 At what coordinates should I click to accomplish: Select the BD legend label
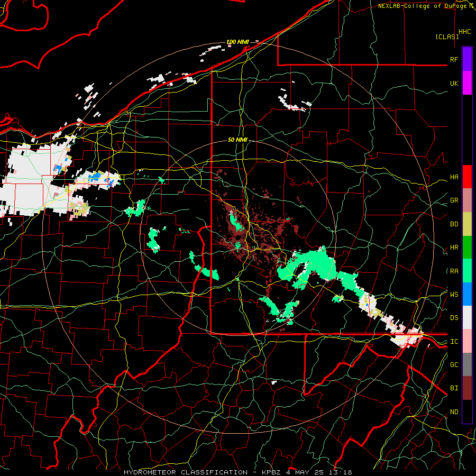click(454, 224)
